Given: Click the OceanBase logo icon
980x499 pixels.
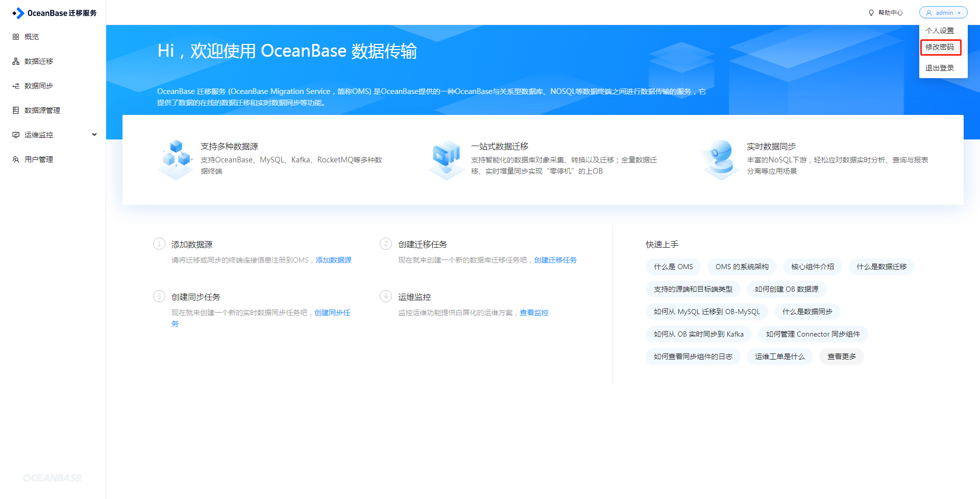Looking at the screenshot, I should 18,13.
